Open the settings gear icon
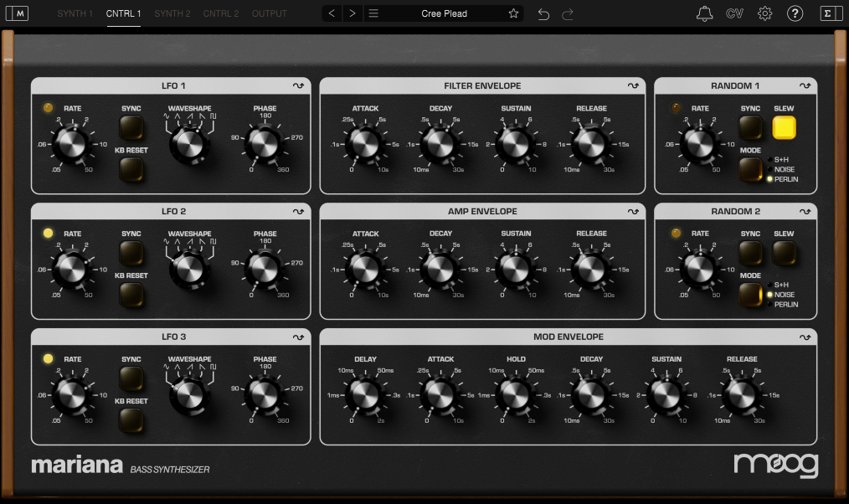This screenshot has height=504, width=849. pos(764,13)
